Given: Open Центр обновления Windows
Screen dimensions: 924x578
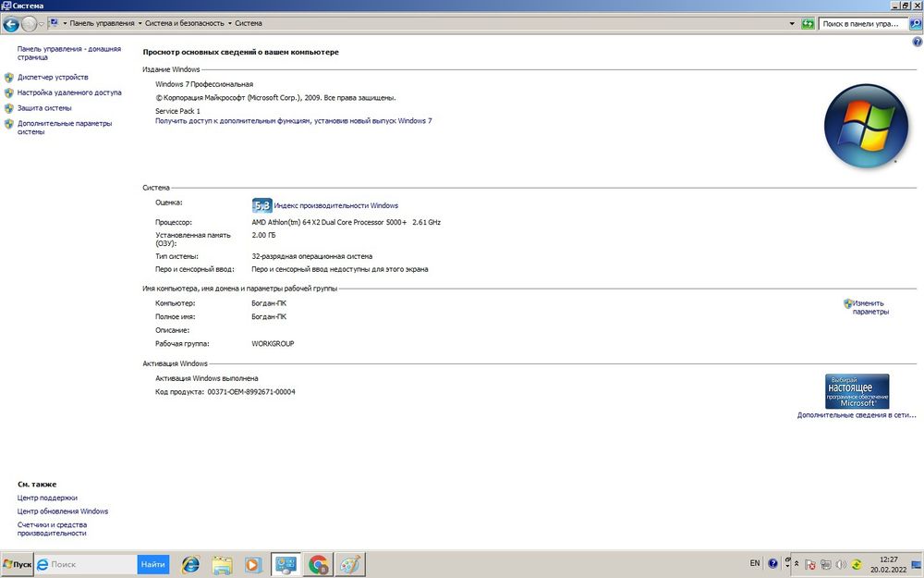Looking at the screenshot, I should (63, 511).
